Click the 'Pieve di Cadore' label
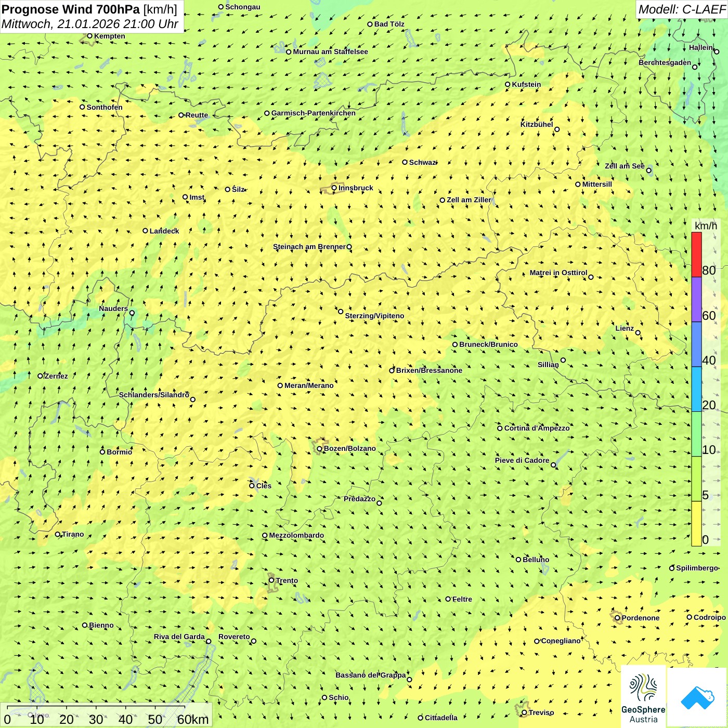728x728 pixels. click(x=522, y=460)
